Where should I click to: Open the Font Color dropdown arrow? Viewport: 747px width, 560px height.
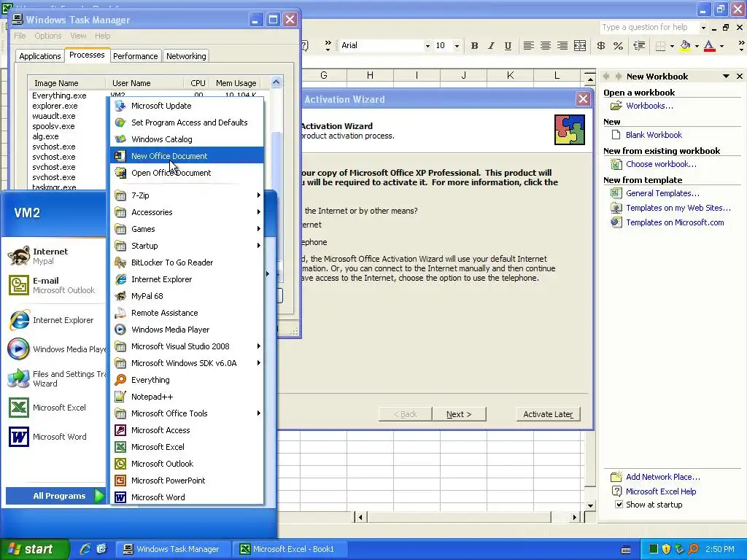pyautogui.click(x=721, y=46)
